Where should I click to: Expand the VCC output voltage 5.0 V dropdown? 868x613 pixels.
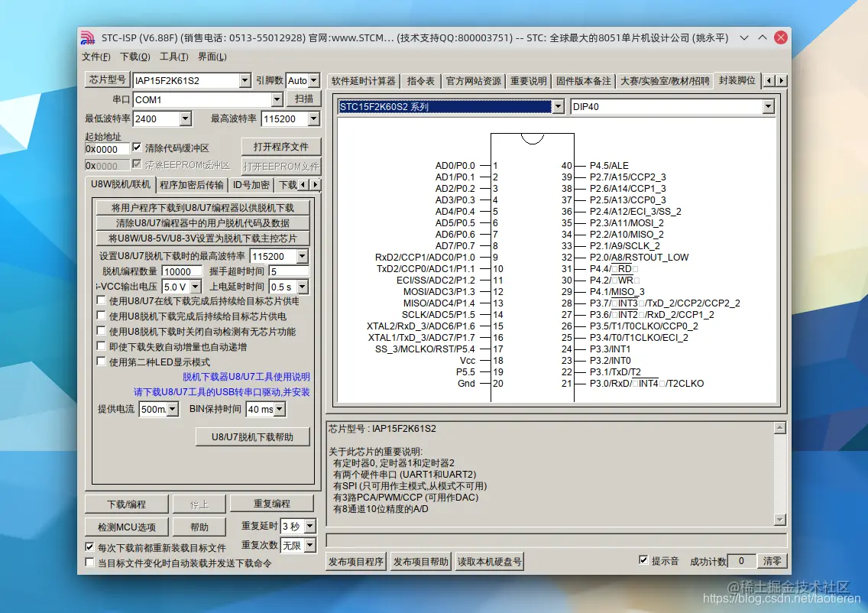196,287
